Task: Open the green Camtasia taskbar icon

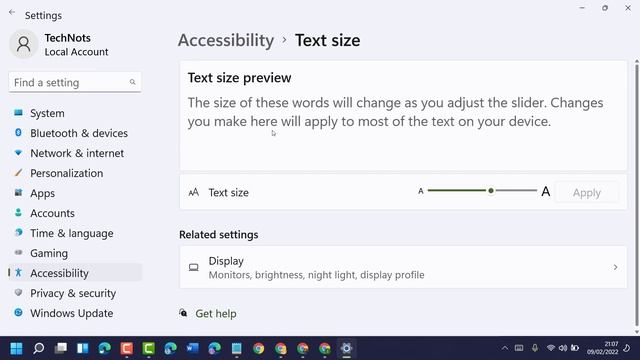Action: [x=149, y=348]
